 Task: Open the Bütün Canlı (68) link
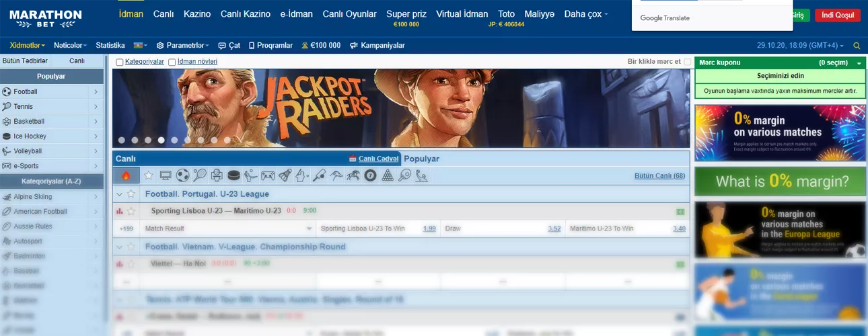coord(659,175)
